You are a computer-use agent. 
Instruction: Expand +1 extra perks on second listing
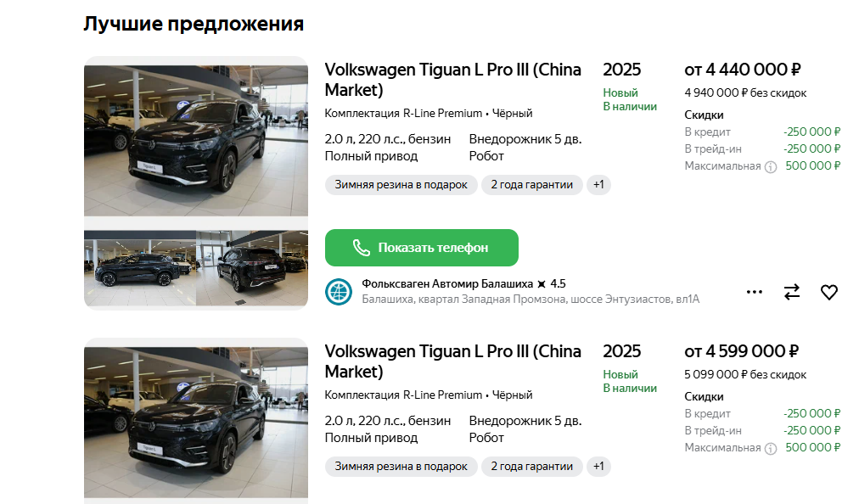(x=598, y=467)
